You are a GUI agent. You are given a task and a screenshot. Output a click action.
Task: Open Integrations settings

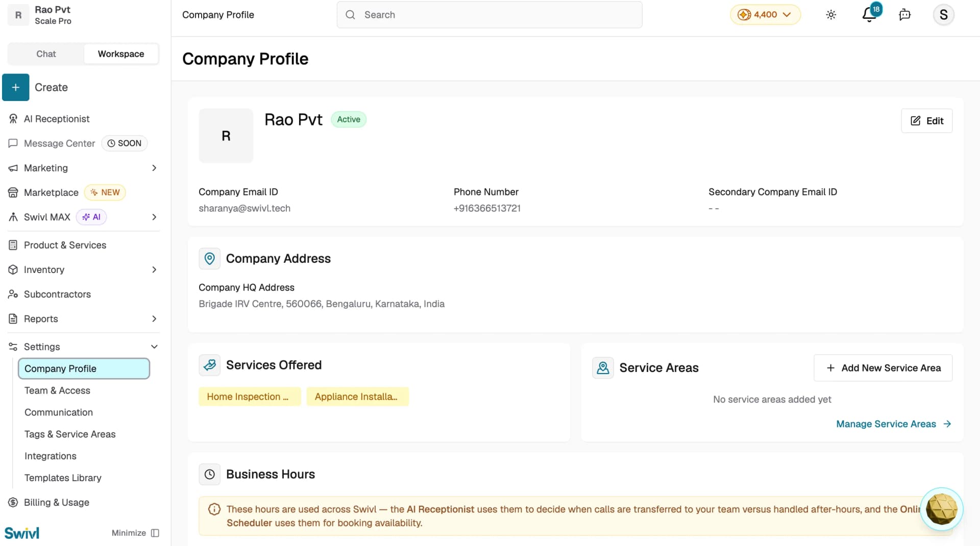click(51, 456)
